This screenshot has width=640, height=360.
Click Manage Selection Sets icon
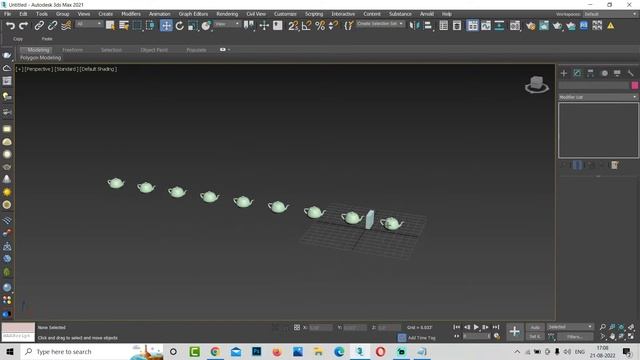click(x=349, y=26)
